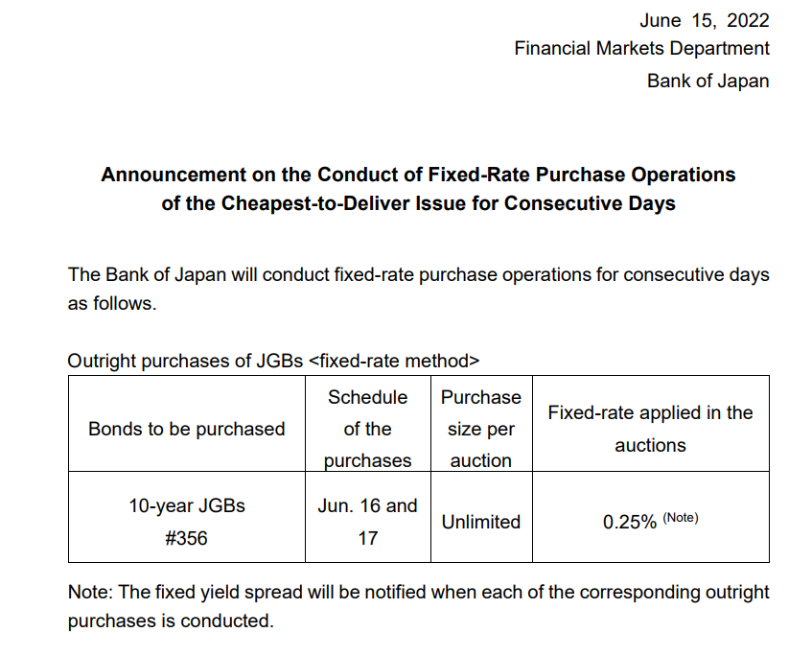Click the 'Bonds to be purchased' column header
The height and width of the screenshot is (656, 812).
click(x=187, y=429)
